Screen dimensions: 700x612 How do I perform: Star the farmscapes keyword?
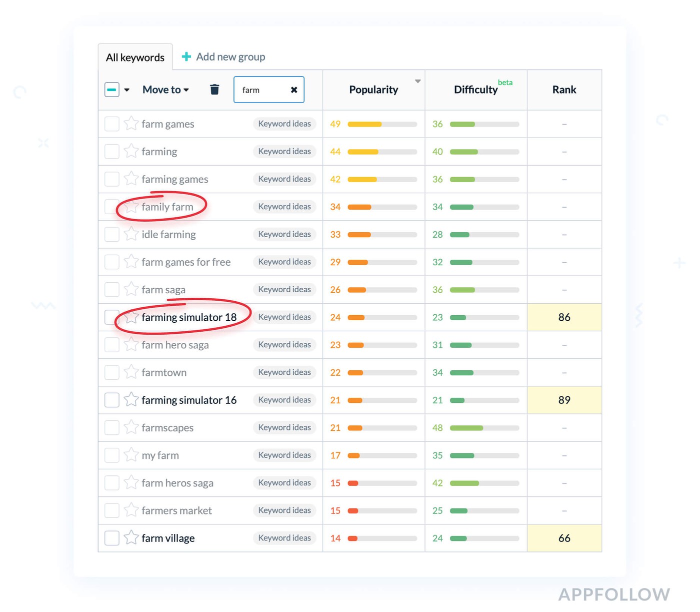click(x=131, y=427)
